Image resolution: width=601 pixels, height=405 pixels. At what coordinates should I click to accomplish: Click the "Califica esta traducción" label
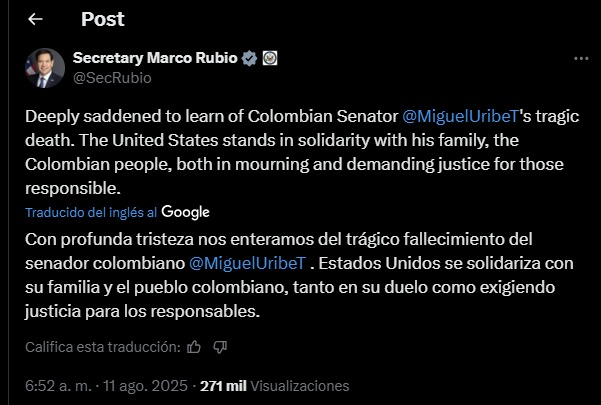[103, 347]
